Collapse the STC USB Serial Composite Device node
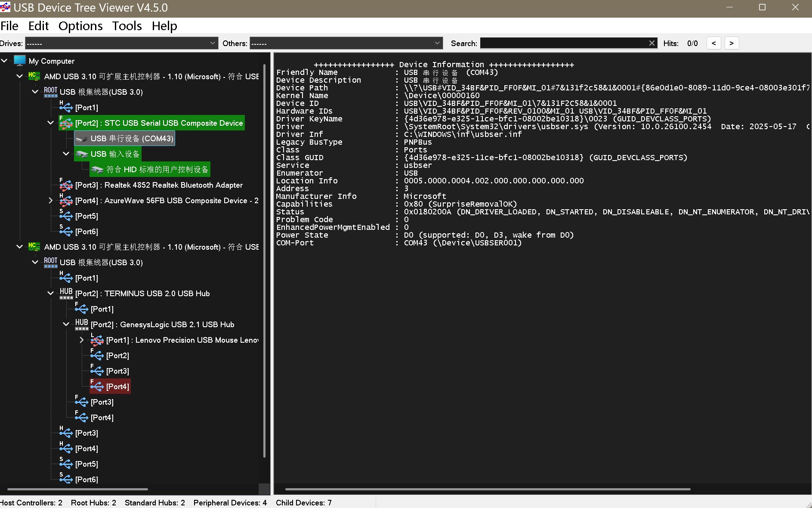The width and height of the screenshot is (812, 508). pyautogui.click(x=51, y=123)
